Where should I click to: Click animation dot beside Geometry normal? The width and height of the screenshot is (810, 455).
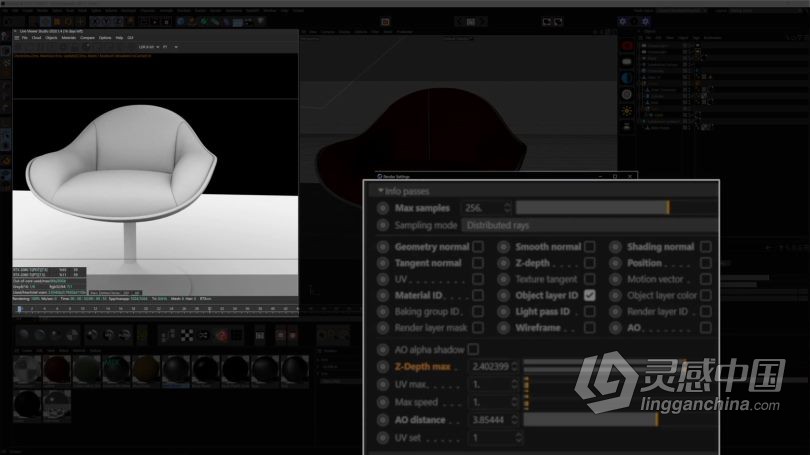click(383, 247)
